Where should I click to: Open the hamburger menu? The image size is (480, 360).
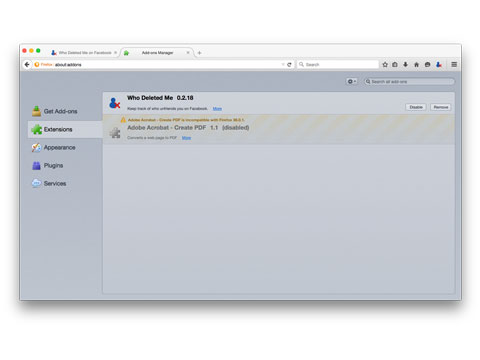click(x=454, y=64)
